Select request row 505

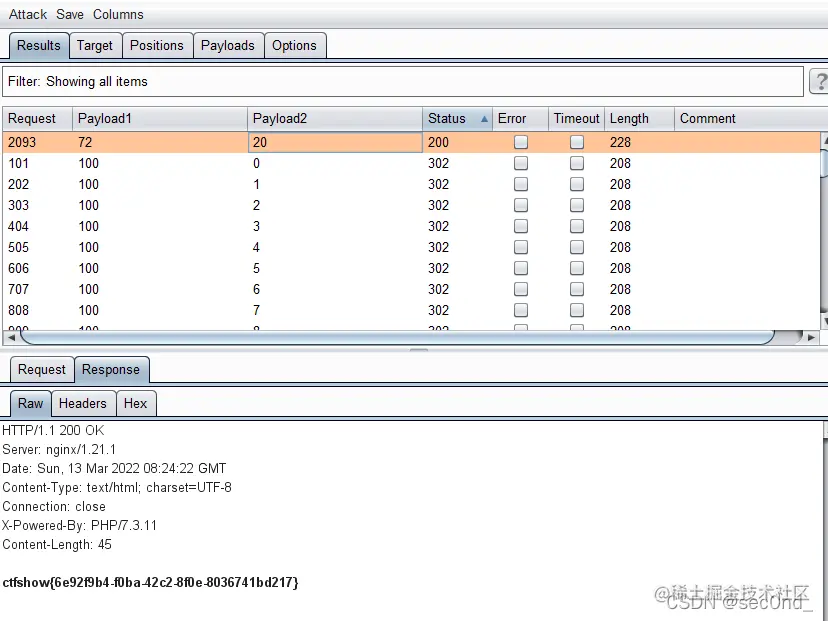[x=411, y=247]
